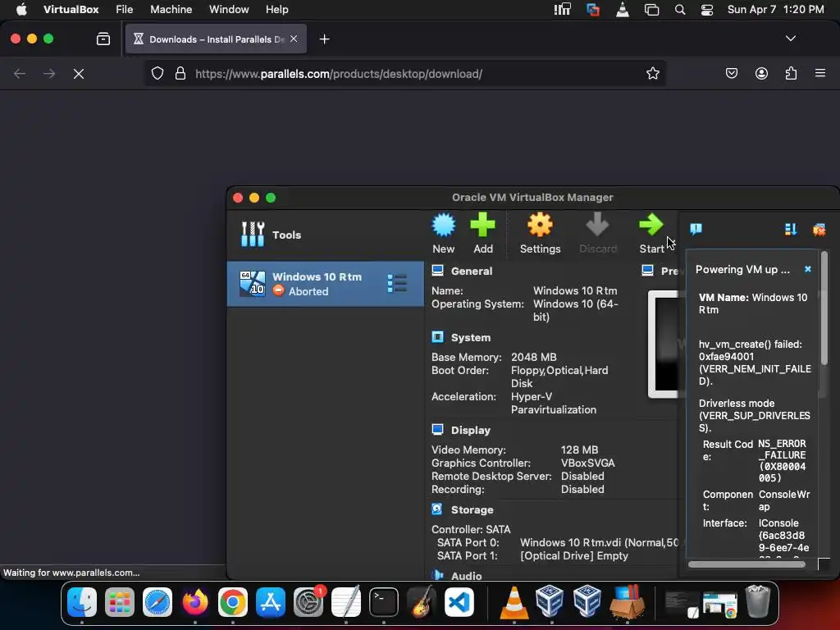Viewport: 840px width, 630px height.
Task: Click the green Add VM icon
Action: tap(482, 233)
